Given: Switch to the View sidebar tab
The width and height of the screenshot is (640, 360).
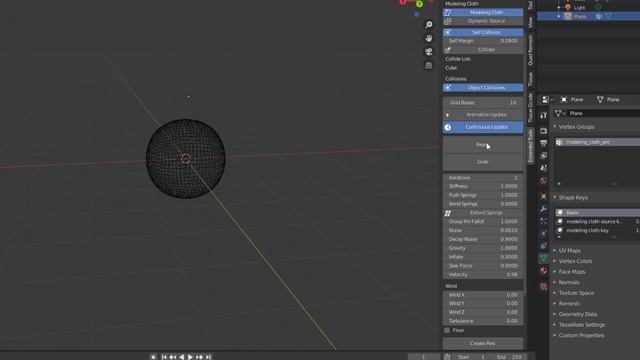Looking at the screenshot, I should [x=530, y=22].
